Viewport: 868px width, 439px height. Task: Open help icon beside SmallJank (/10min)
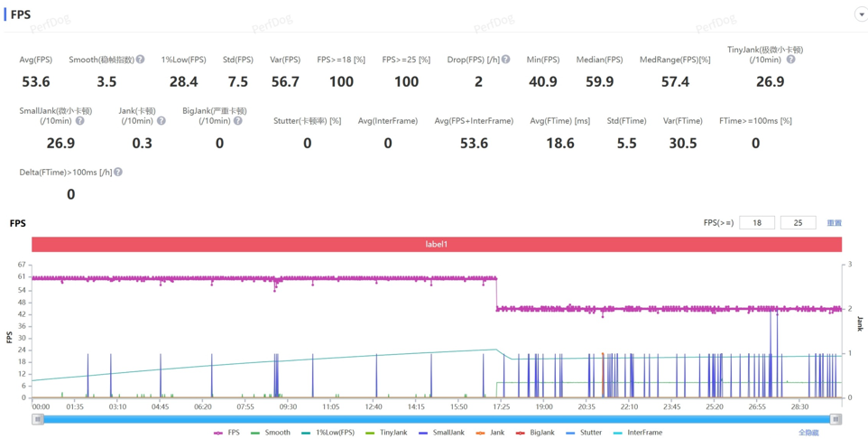click(x=79, y=121)
